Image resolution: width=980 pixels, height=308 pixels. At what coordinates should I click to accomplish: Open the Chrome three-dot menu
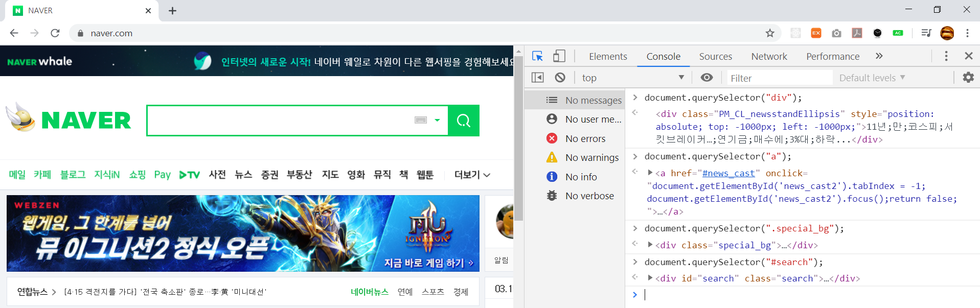coord(967,33)
